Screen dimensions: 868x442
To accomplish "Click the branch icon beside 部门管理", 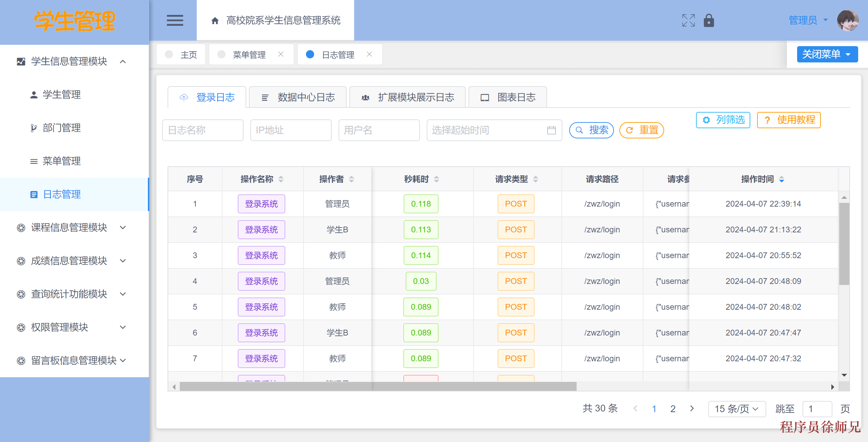I will coord(33,128).
